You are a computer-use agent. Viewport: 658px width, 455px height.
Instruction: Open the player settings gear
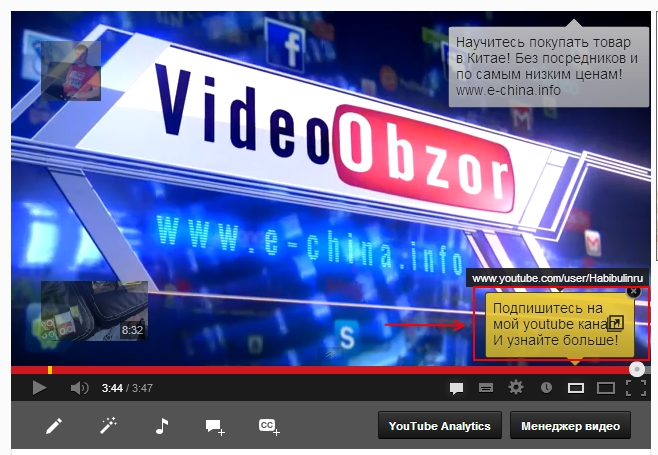[516, 387]
